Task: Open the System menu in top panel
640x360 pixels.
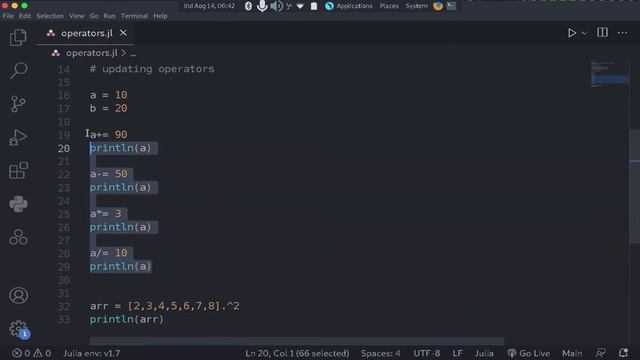Action: click(x=416, y=6)
